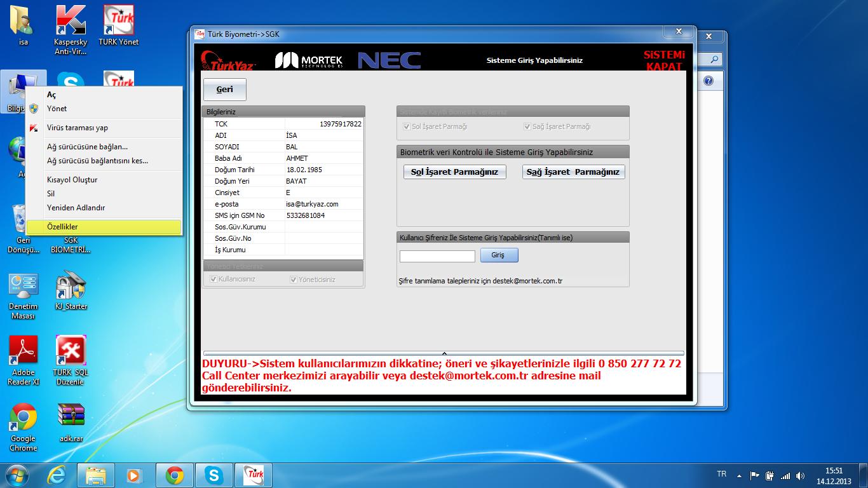This screenshot has width=868, height=488.
Task: Choose 'Kısayol Oluştur' from context menu
Action: (104, 180)
